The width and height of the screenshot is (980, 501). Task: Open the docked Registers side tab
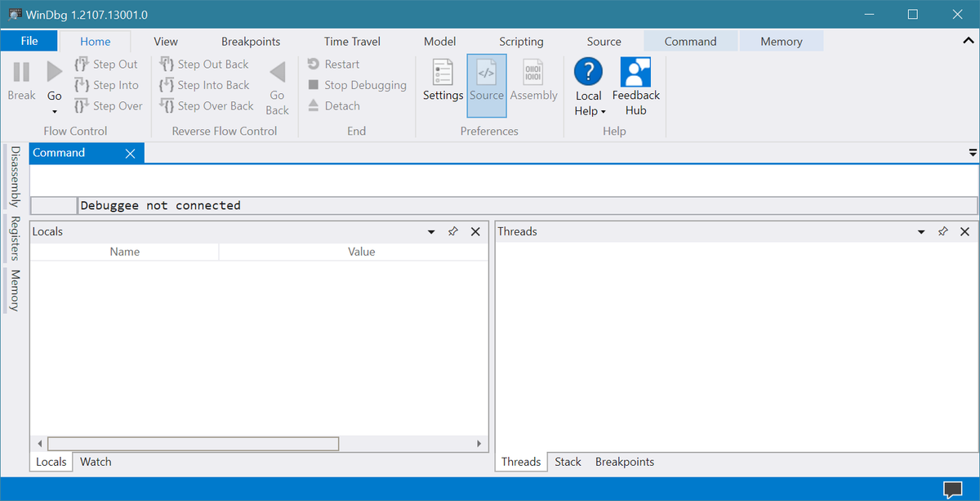coord(15,239)
